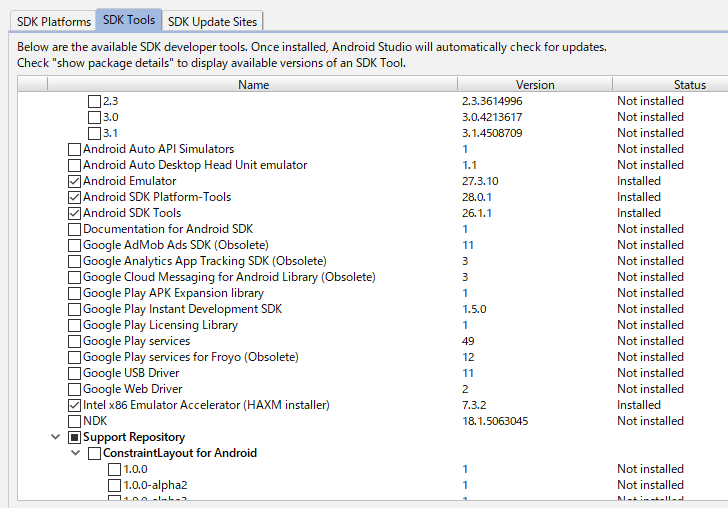Check Google Play services for Froyo checkbox
The width and height of the screenshot is (728, 508).
point(74,358)
